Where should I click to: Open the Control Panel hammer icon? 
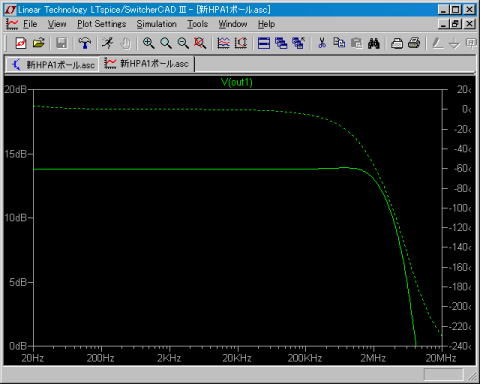85,43
